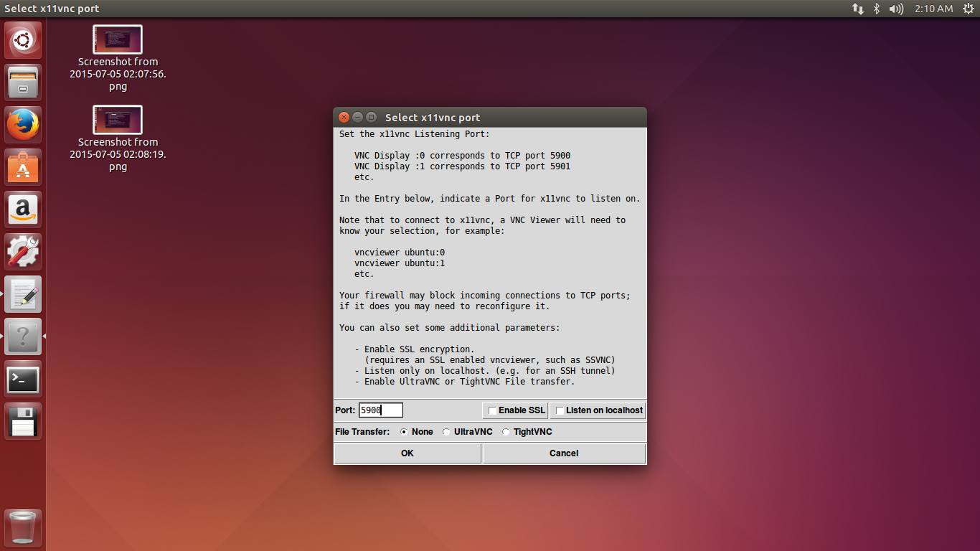Click the "File Transfer:" label
This screenshot has height=551, width=980.
coord(362,432)
